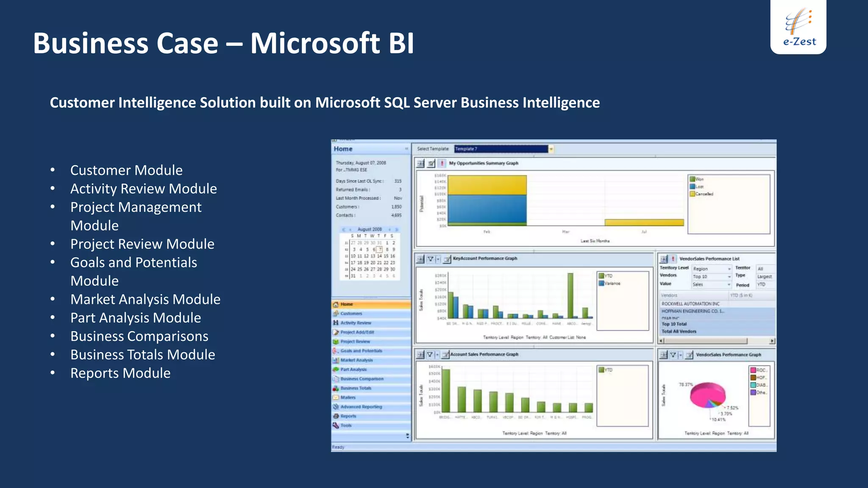Click Project Review icon in sidebar
The width and height of the screenshot is (868, 488).
[336, 341]
